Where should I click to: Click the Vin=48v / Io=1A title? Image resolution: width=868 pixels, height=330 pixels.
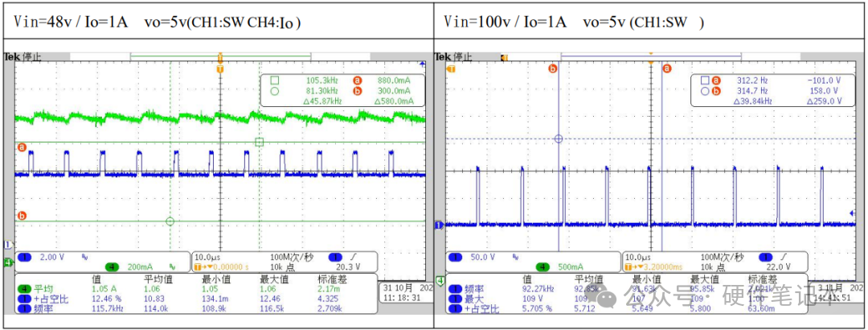[69, 22]
